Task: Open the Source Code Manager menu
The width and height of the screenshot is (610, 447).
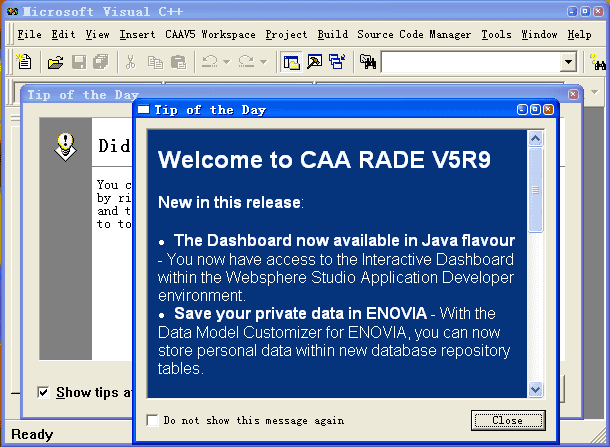Action: 414,35
